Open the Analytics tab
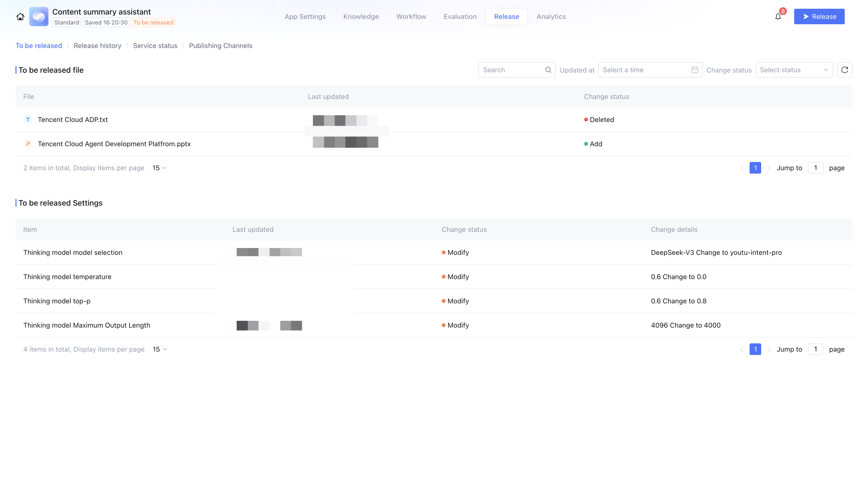The image size is (868, 484). [551, 16]
